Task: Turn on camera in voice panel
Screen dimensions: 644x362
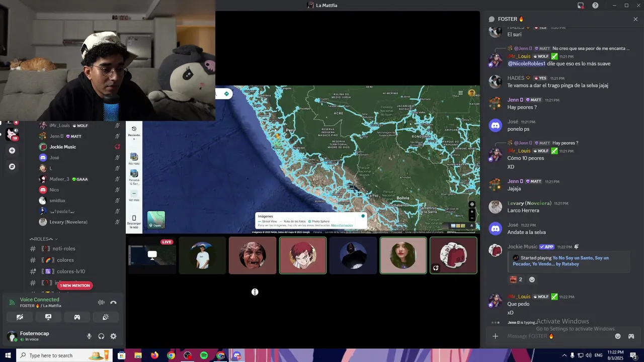Action: click(x=20, y=317)
